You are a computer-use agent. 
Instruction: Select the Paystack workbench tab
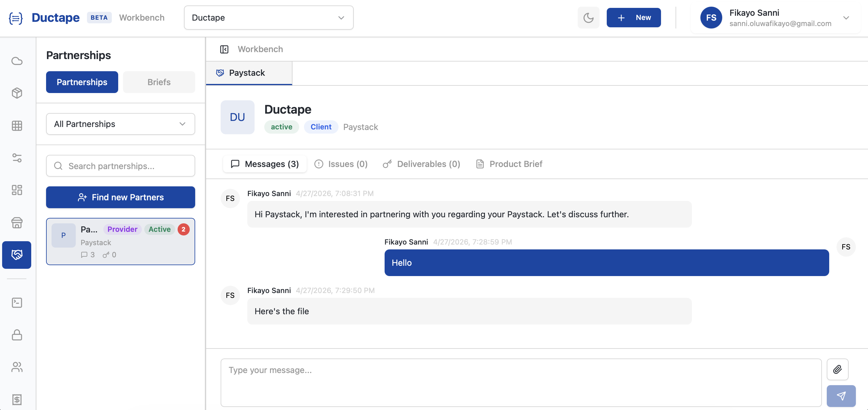(x=249, y=73)
